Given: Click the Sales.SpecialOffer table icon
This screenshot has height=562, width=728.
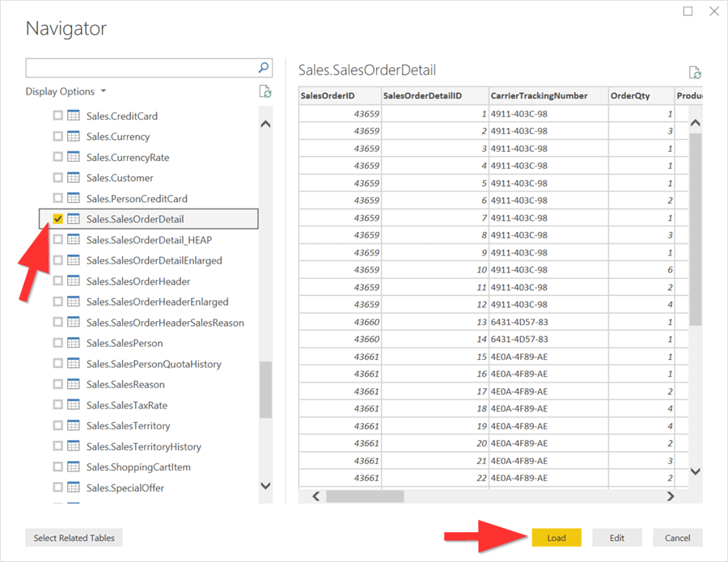Looking at the screenshot, I should (x=74, y=488).
